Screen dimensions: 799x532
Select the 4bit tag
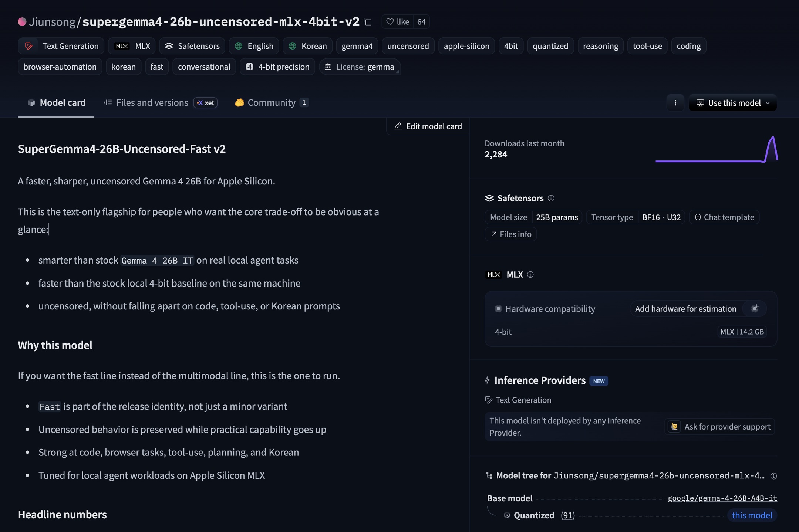click(511, 46)
